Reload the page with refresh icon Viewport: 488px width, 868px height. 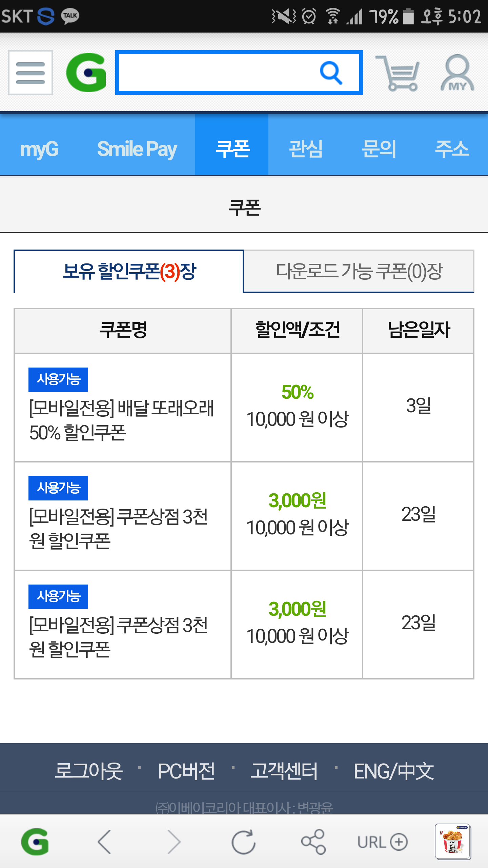[x=243, y=842]
